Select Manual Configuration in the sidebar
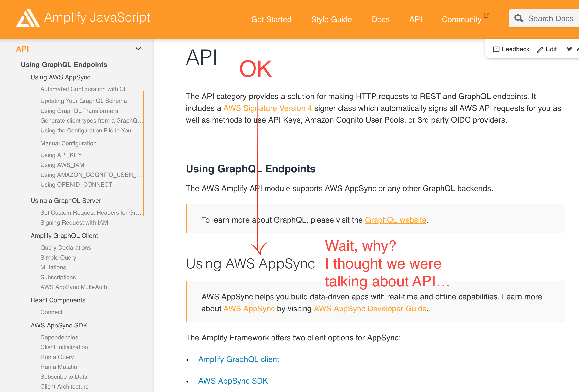579x392 pixels. tap(68, 143)
